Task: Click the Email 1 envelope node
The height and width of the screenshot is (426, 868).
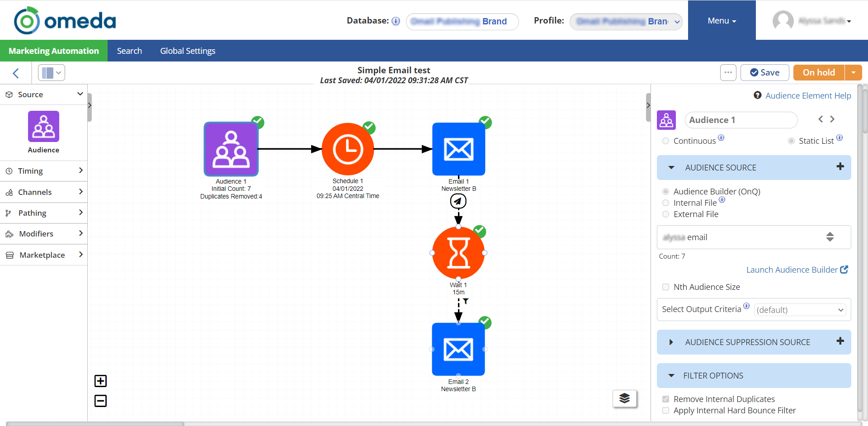Action: (x=458, y=149)
